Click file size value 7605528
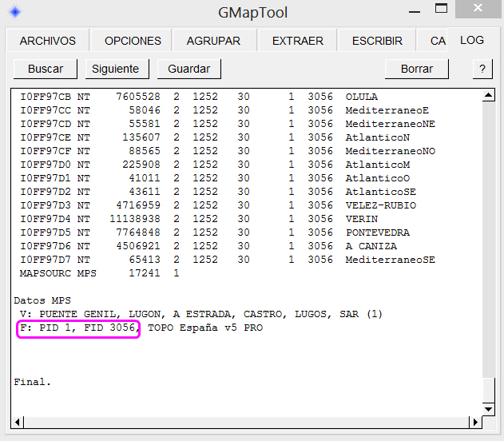 (138, 97)
